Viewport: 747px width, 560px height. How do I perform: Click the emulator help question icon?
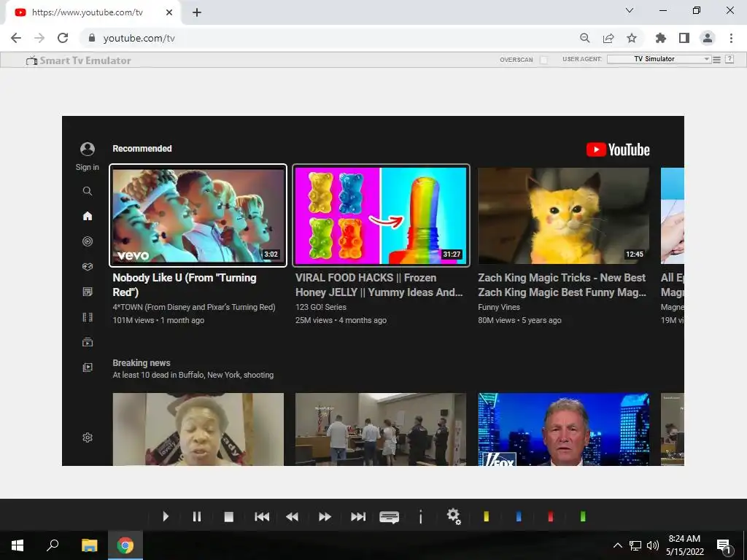729,59
